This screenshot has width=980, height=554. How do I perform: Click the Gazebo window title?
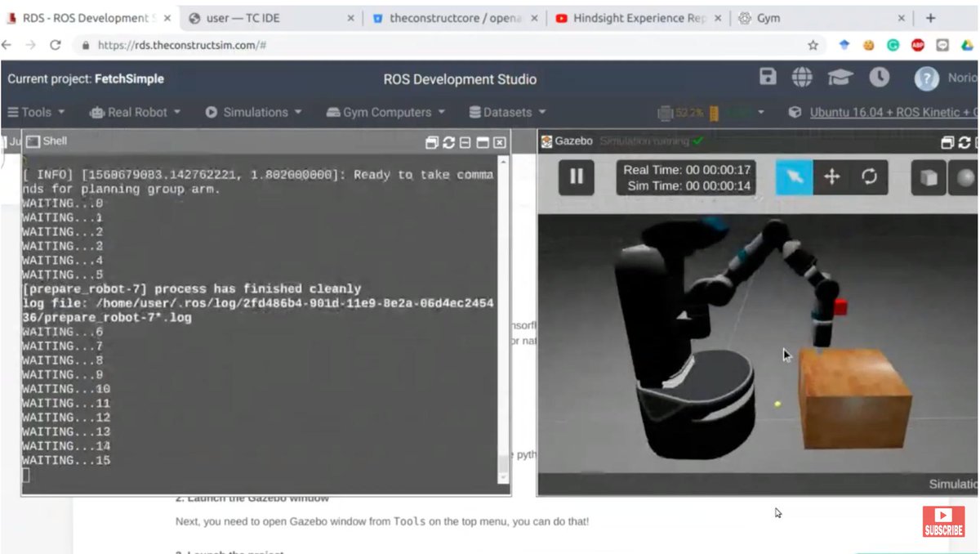tap(574, 141)
